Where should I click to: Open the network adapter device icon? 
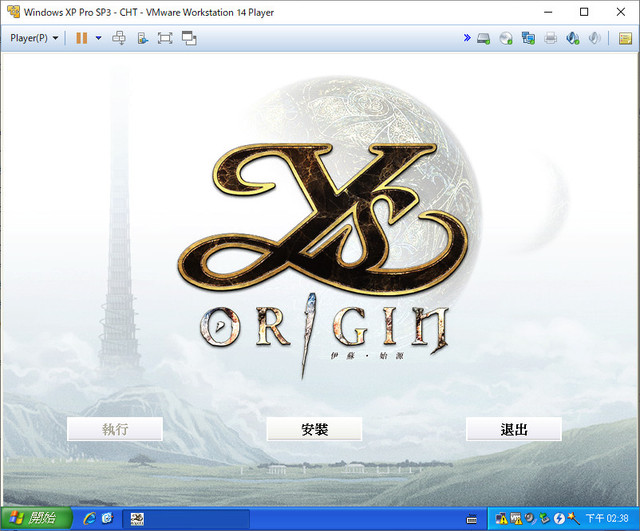(528, 38)
